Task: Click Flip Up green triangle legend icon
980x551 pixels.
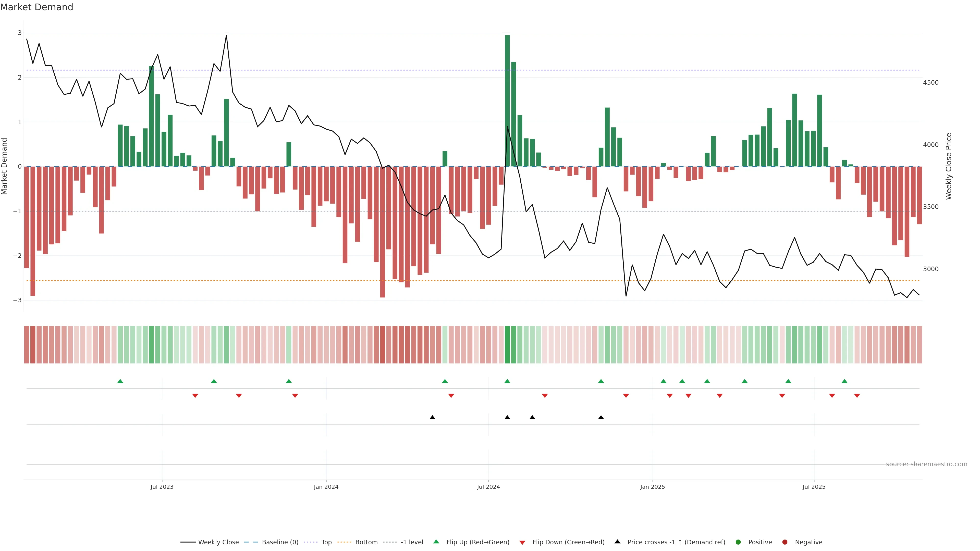Action: (x=436, y=542)
